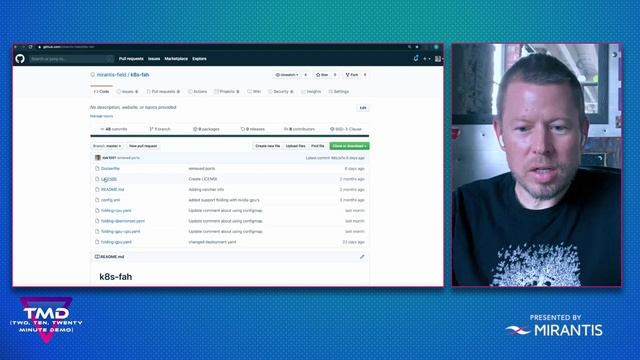640x360 pixels.
Task: Click the file icon beside folding-gpu-cpu.yaml
Action: tap(97, 231)
